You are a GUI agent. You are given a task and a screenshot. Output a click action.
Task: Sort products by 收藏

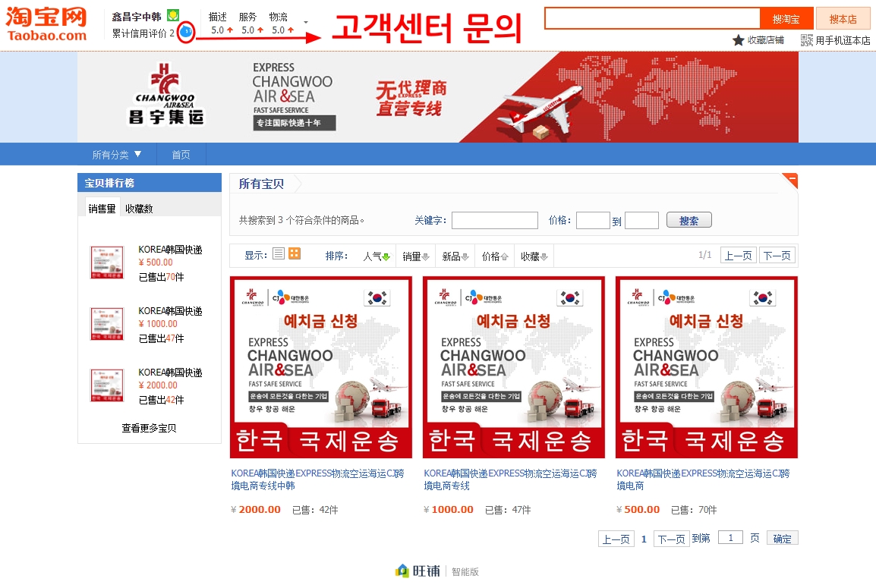tap(534, 256)
